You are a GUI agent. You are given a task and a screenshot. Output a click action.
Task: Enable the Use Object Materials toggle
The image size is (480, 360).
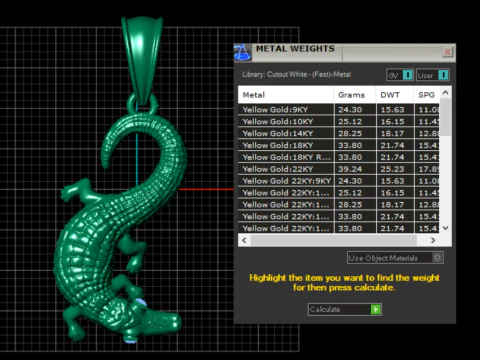pos(438,258)
